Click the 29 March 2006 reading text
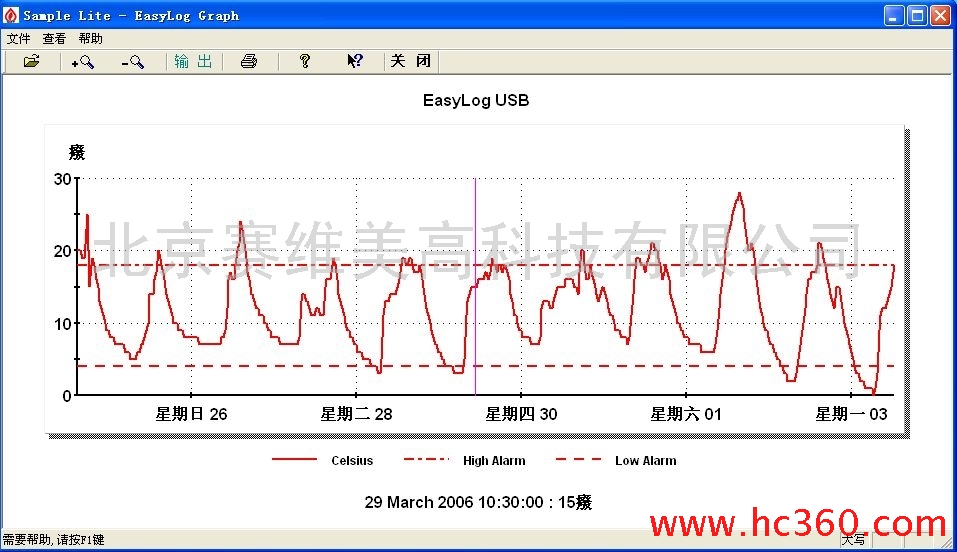 [478, 503]
